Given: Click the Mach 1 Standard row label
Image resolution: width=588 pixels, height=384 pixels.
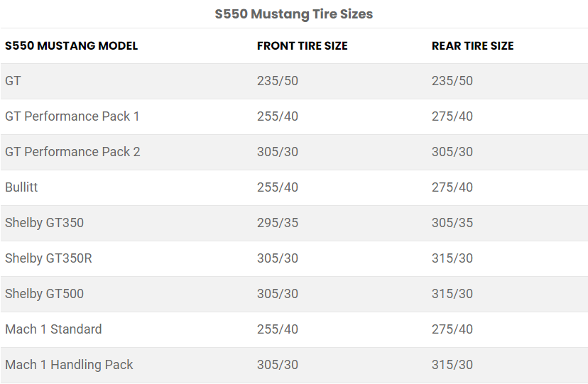Looking at the screenshot, I should [x=53, y=329].
